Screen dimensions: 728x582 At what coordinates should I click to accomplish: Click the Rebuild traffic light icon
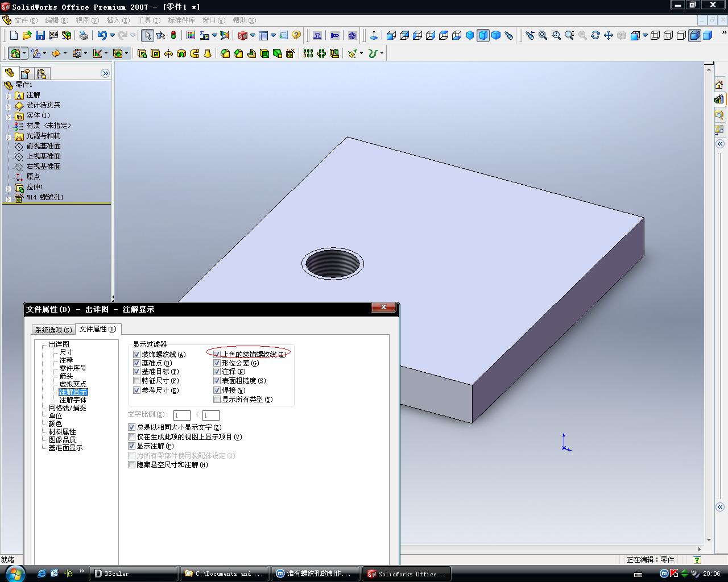[173, 35]
